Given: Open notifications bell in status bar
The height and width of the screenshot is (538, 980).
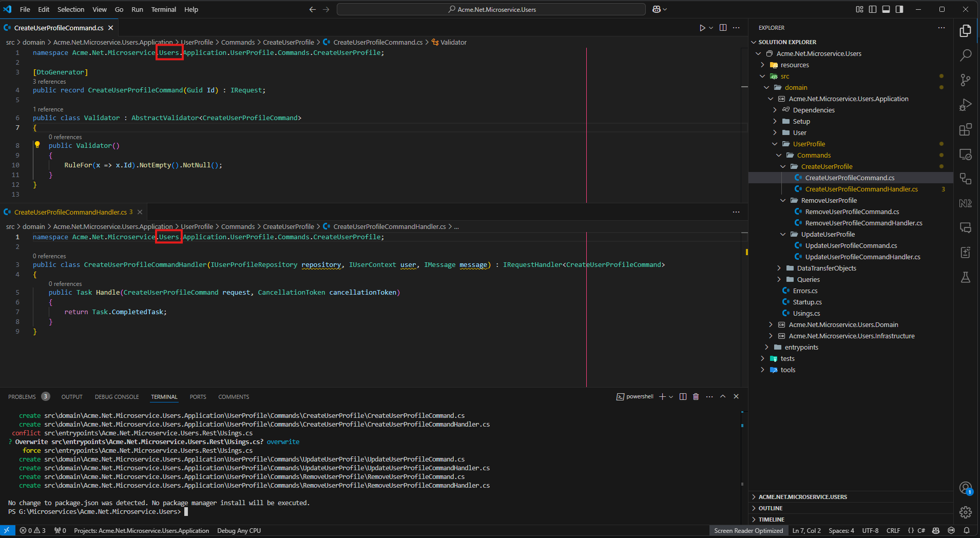Looking at the screenshot, I should [x=967, y=531].
